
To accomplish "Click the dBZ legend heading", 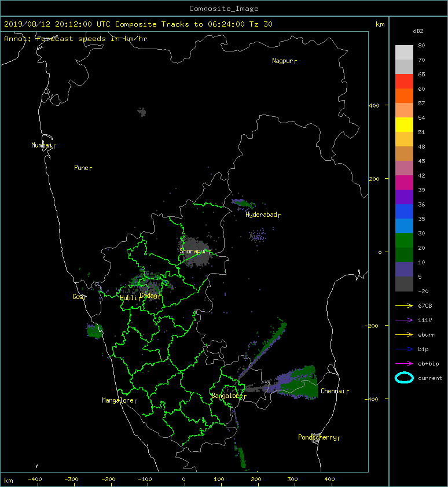I will click(418, 31).
